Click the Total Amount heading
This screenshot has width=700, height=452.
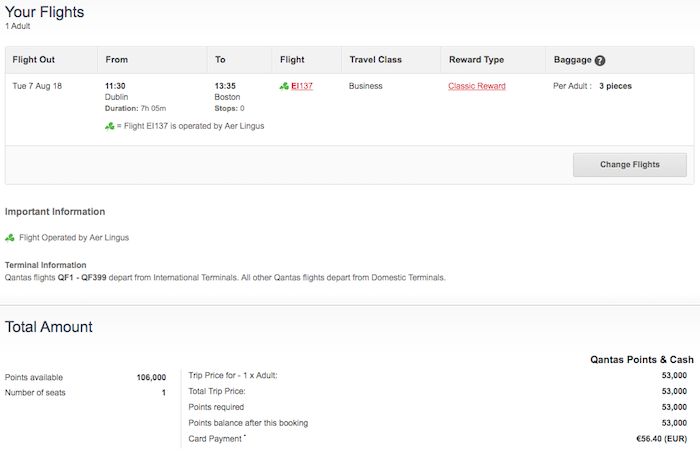pos(49,326)
